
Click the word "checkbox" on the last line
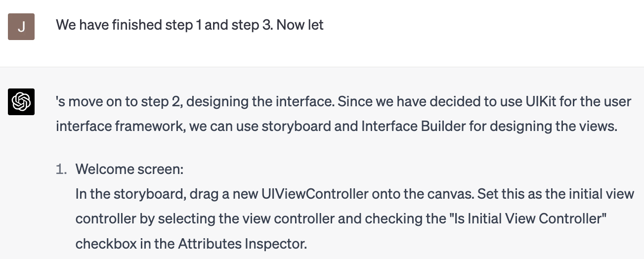coord(101,244)
